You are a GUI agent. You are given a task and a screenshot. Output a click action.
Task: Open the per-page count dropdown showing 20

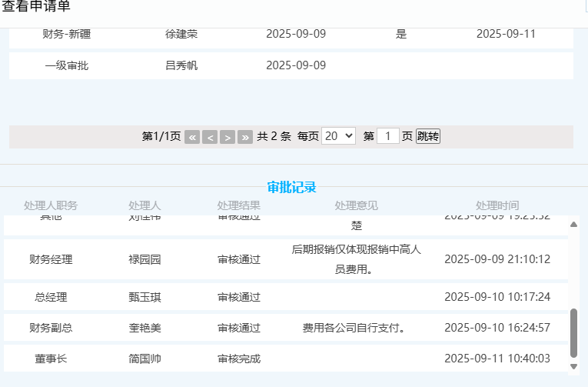[x=338, y=136]
